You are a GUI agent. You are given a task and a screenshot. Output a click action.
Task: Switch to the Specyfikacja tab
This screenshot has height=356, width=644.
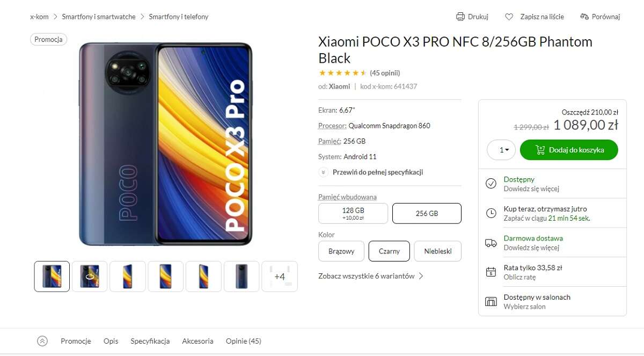point(150,341)
